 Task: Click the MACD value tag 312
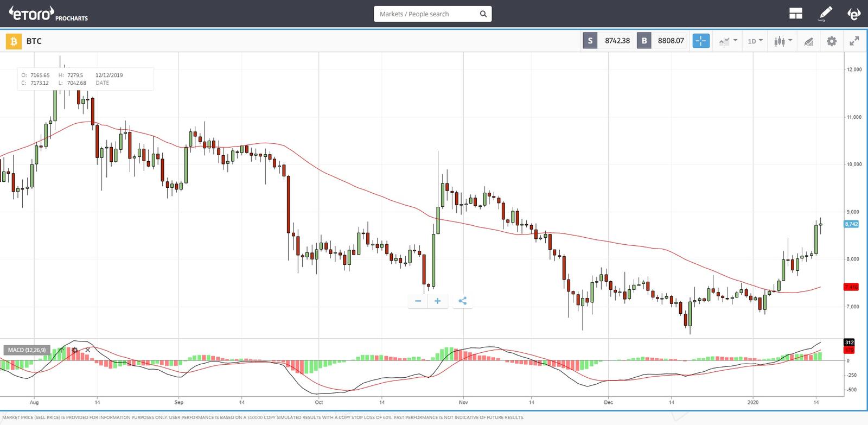[x=849, y=342]
